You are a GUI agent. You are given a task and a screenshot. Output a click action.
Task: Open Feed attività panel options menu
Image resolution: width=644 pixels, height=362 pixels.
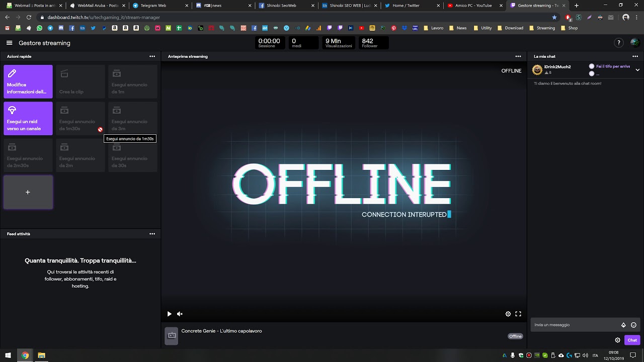152,234
